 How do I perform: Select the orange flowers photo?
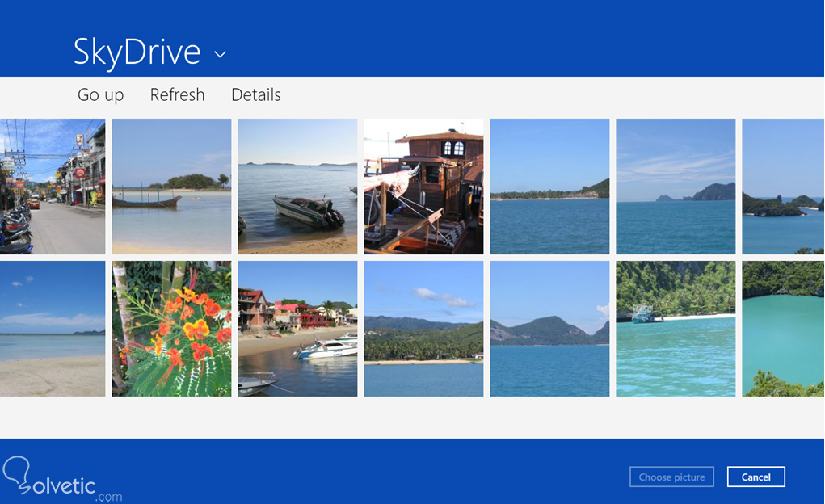coord(171,329)
